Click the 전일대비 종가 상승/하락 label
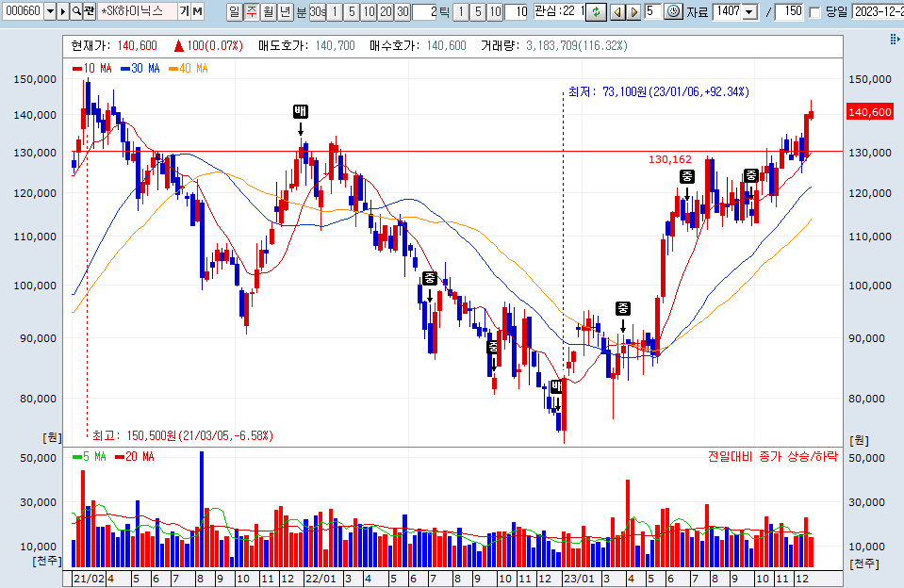Viewport: 904px width, 588px height. (773, 457)
